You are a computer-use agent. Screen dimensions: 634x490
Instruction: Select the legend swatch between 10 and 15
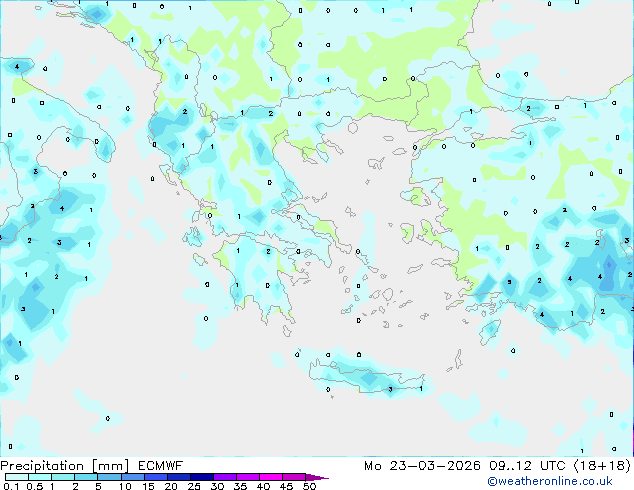(132, 477)
